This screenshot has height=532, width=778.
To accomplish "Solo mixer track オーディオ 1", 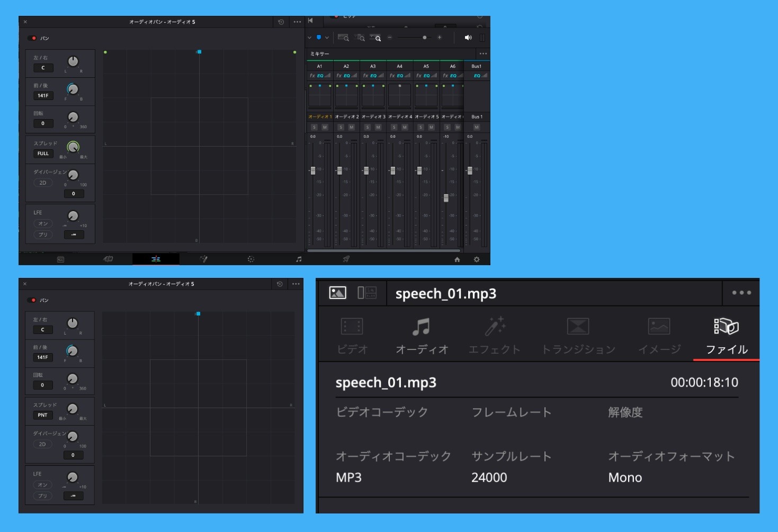I will (x=314, y=127).
